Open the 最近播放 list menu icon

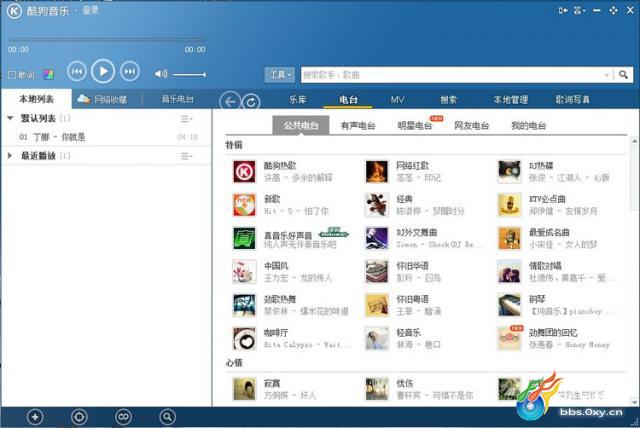coord(186,156)
